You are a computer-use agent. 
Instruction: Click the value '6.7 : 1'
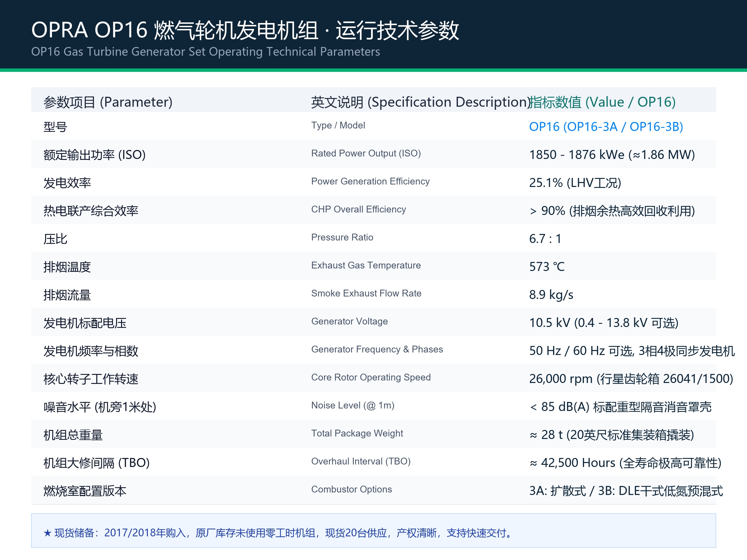(545, 239)
